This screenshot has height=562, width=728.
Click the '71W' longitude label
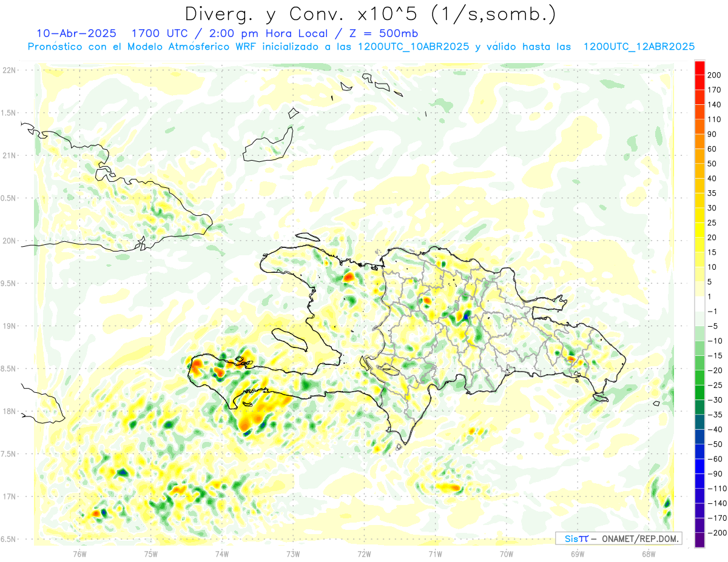click(435, 553)
